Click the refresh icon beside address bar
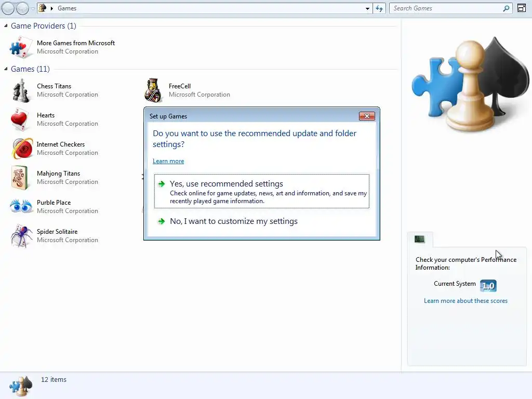The image size is (532, 399). pyautogui.click(x=379, y=8)
